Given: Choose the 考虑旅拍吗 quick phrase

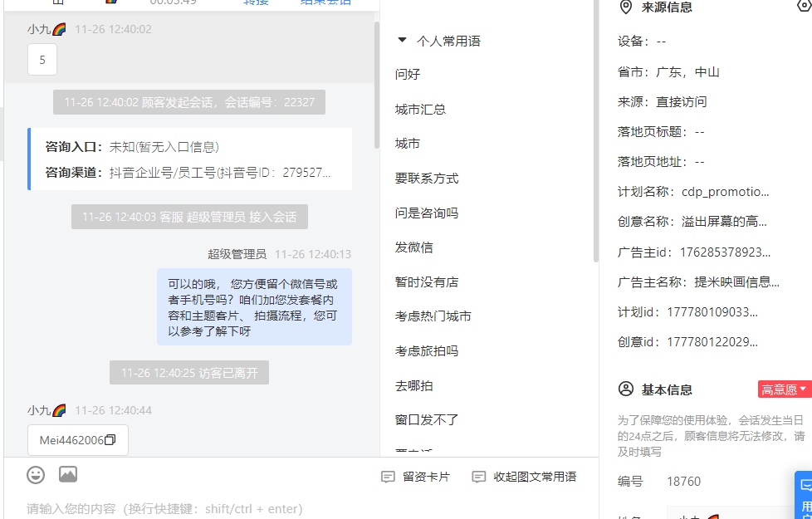Looking at the screenshot, I should coord(427,350).
